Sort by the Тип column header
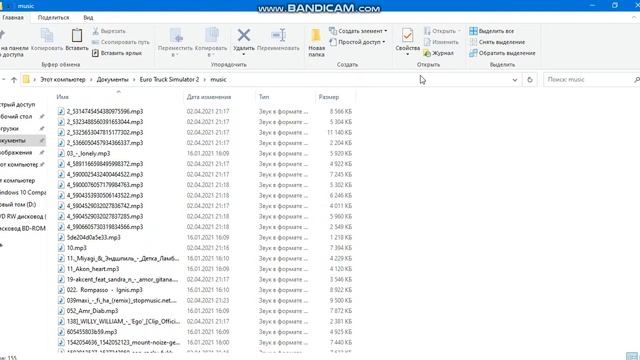 (264, 97)
